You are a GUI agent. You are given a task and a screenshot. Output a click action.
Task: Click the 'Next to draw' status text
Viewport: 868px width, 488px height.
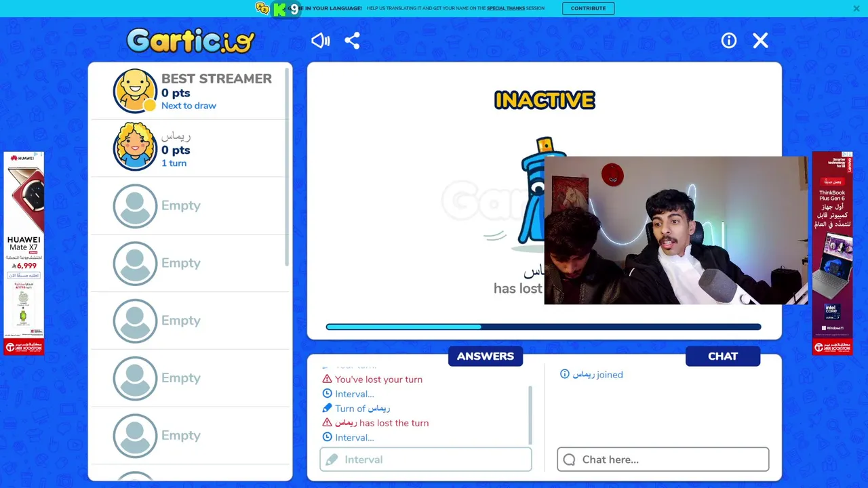click(x=189, y=106)
